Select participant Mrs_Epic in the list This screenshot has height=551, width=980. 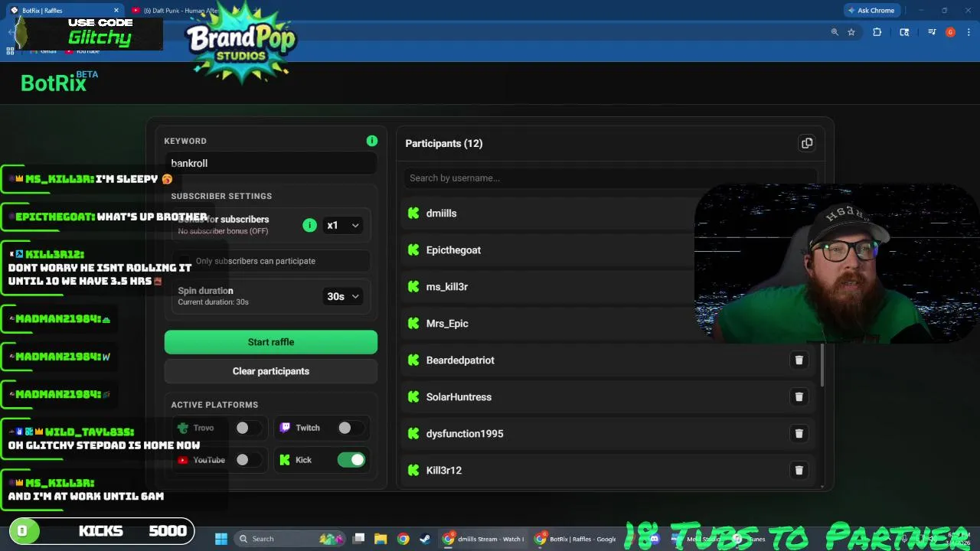447,324
